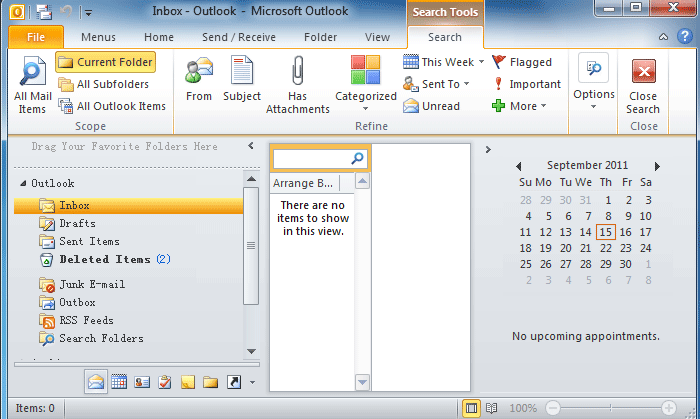Select the Current Folder scope
The width and height of the screenshot is (700, 419).
tap(105, 62)
